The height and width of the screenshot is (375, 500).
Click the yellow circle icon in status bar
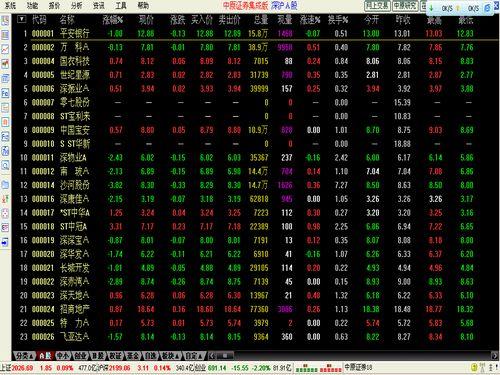pos(474,368)
